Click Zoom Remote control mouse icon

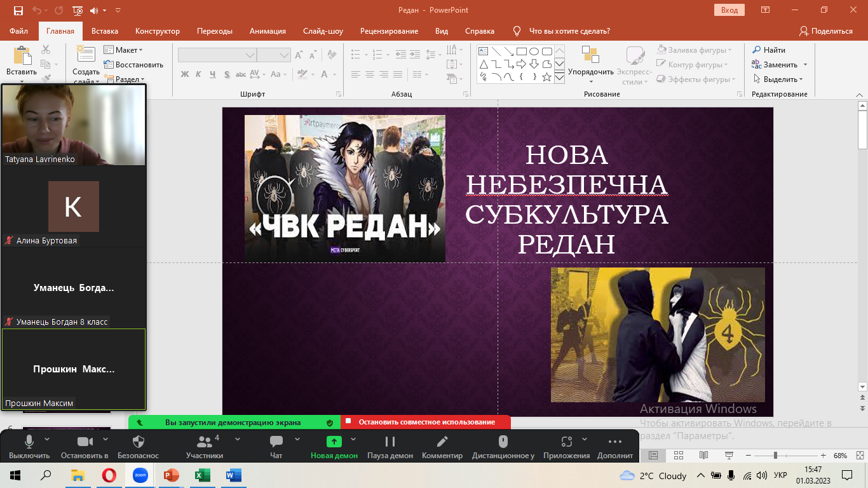pos(503,442)
